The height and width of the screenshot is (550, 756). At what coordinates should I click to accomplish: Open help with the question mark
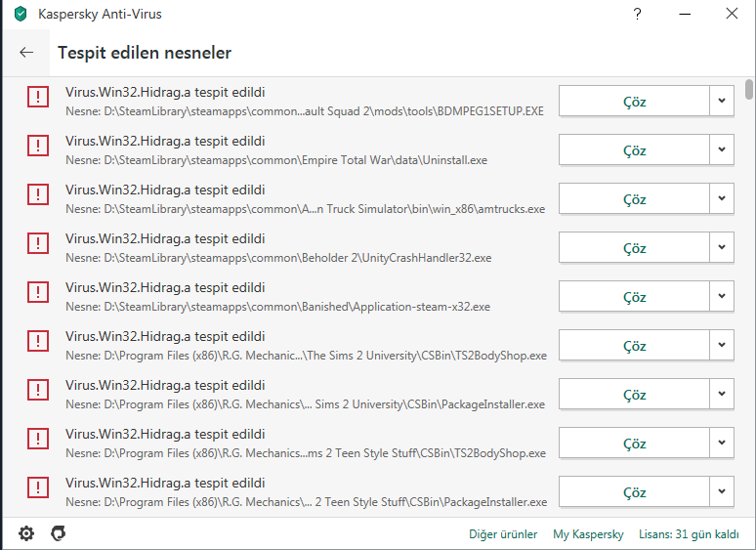pos(638,14)
